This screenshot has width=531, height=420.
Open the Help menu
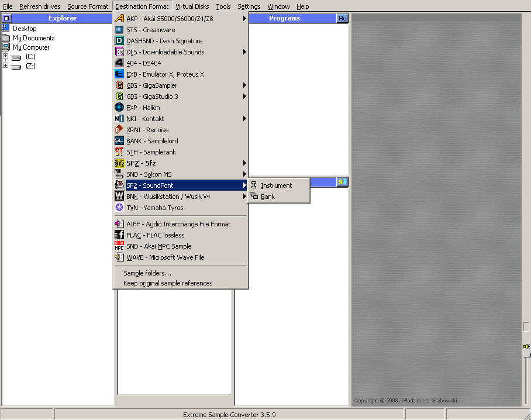pos(302,6)
